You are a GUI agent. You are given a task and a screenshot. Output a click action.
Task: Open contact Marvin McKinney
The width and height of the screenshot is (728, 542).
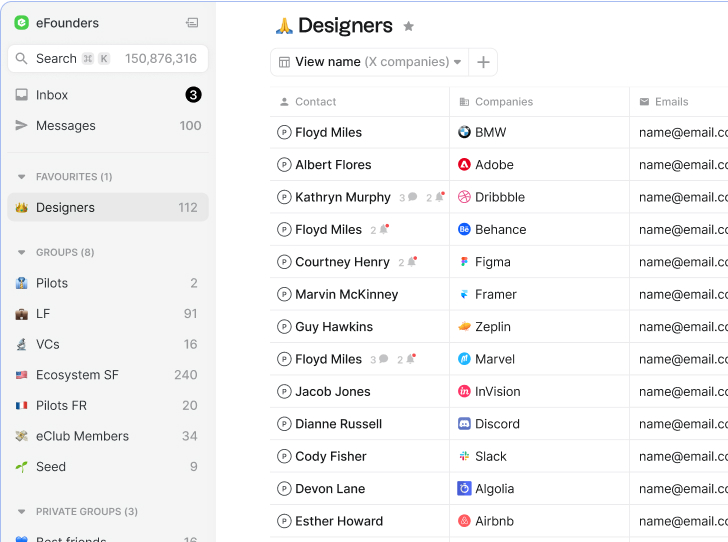(x=347, y=294)
